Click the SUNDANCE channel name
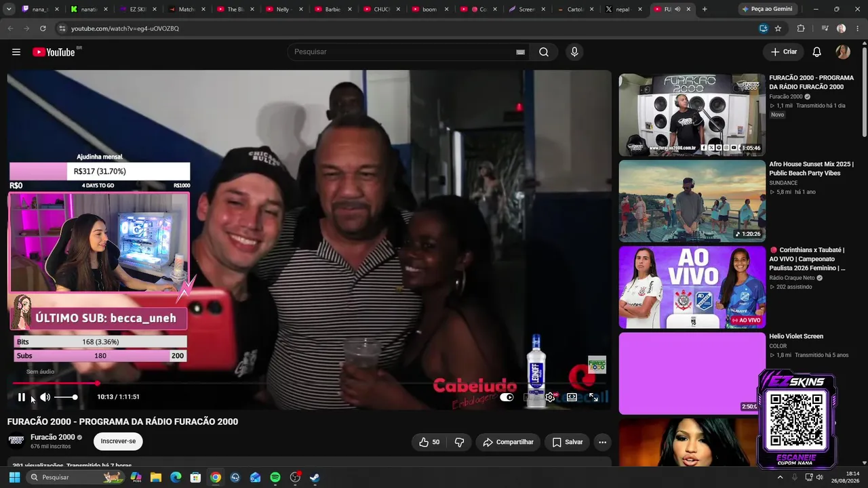This screenshot has width=868, height=488. 783,183
